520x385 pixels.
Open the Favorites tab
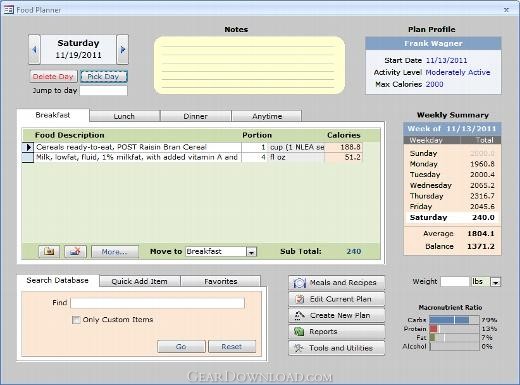coord(221,281)
